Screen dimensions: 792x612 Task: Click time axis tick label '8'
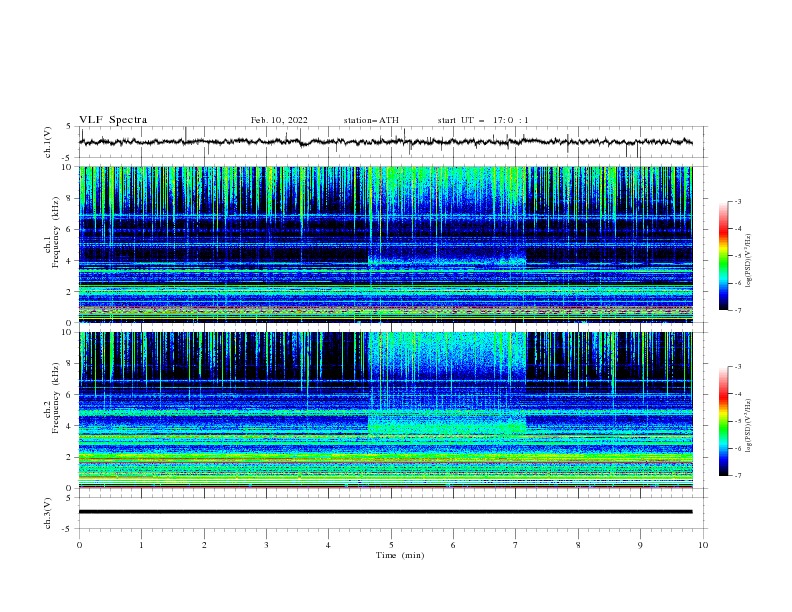coord(578,545)
